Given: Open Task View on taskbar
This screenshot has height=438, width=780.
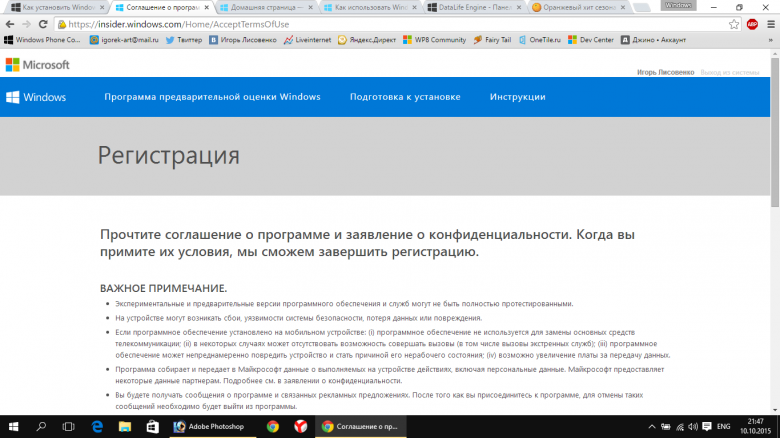Looking at the screenshot, I should coord(68,427).
